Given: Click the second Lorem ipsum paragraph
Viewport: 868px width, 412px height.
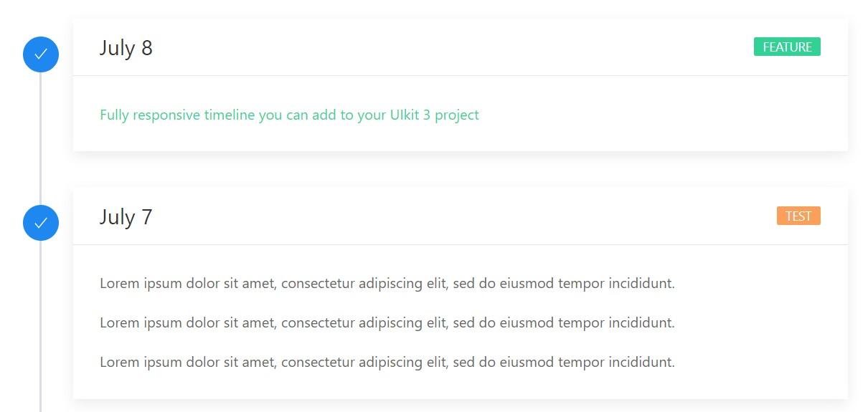Looking at the screenshot, I should [x=387, y=323].
